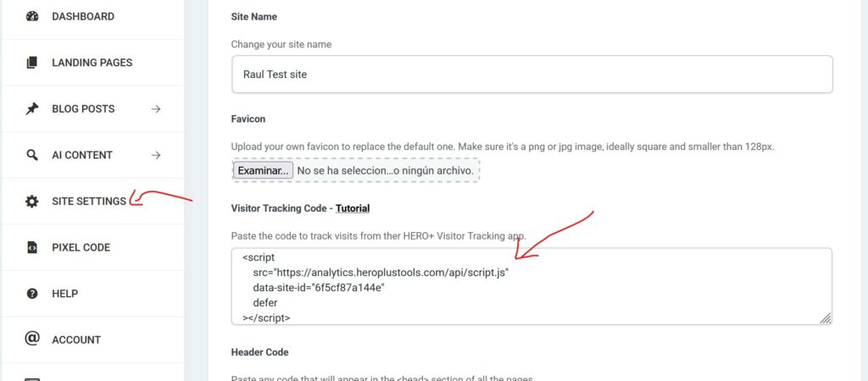Viewport: 868px width, 381px height.
Task: Grab the textarea resize handle corner
Action: click(825, 318)
